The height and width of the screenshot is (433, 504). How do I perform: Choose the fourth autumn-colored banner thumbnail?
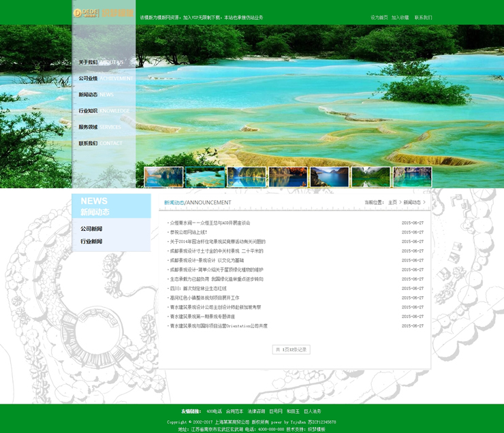[288, 177]
